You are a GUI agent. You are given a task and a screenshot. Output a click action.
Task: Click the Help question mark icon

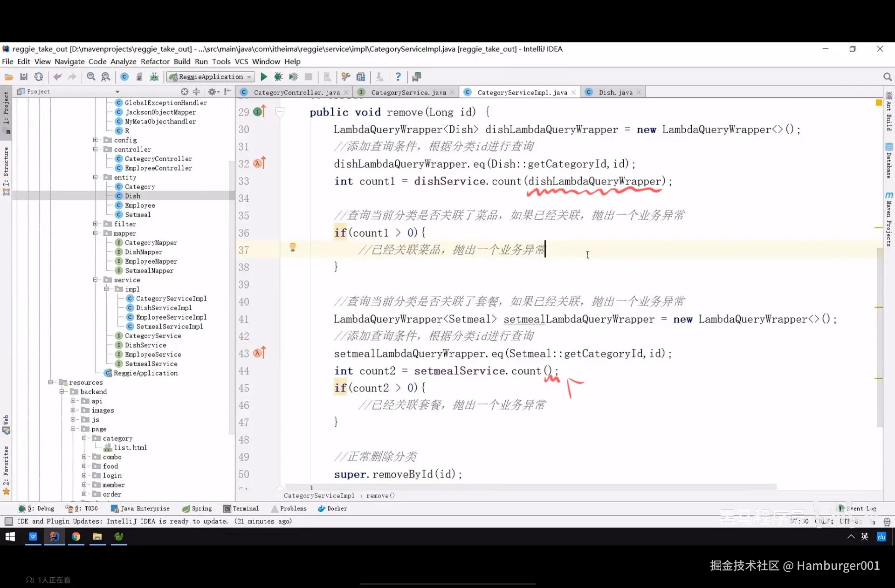click(x=398, y=77)
